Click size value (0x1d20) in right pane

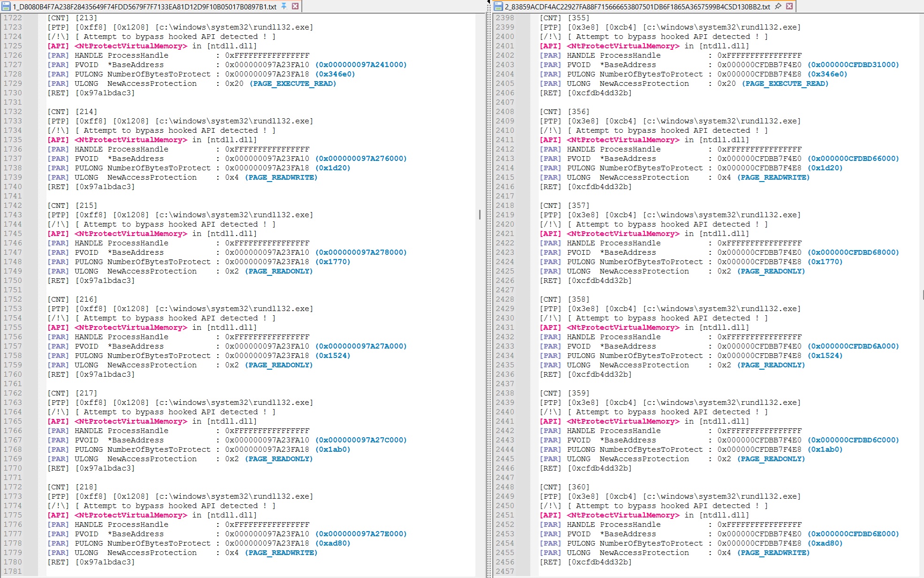(825, 168)
